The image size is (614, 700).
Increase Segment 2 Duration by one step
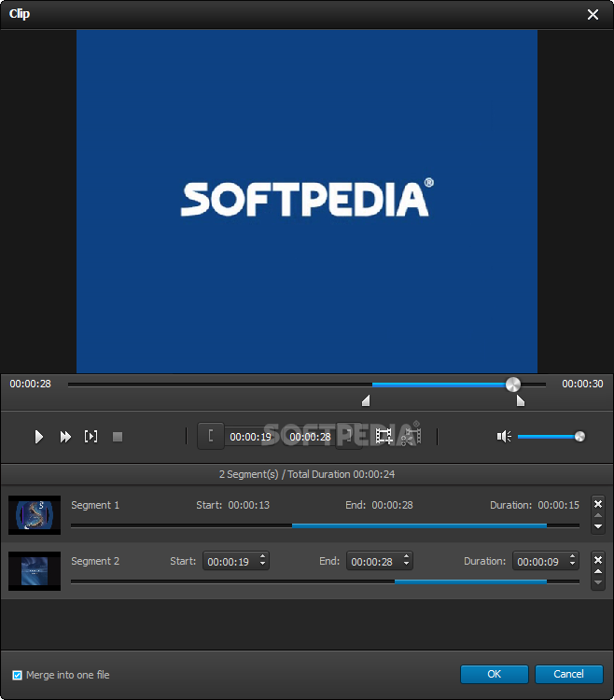pos(572,556)
